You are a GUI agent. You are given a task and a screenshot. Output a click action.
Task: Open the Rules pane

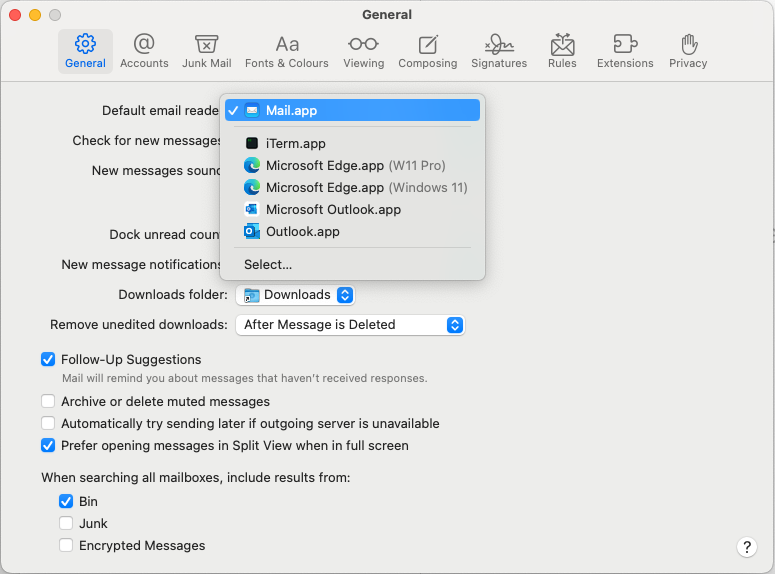click(x=562, y=51)
